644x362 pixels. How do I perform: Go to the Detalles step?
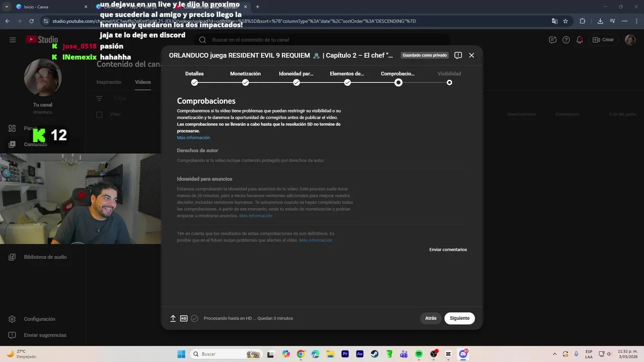click(x=194, y=78)
